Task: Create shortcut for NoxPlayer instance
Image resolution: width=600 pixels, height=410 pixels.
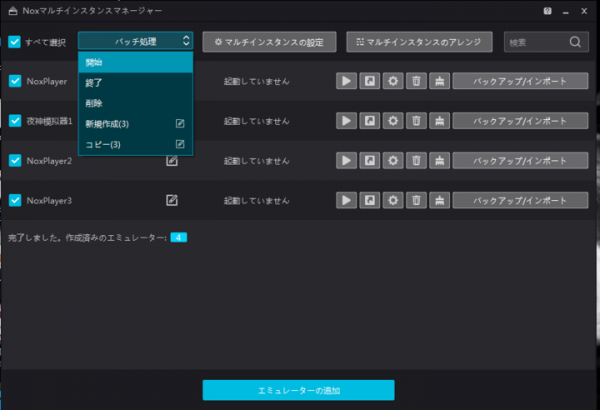Action: [x=370, y=81]
